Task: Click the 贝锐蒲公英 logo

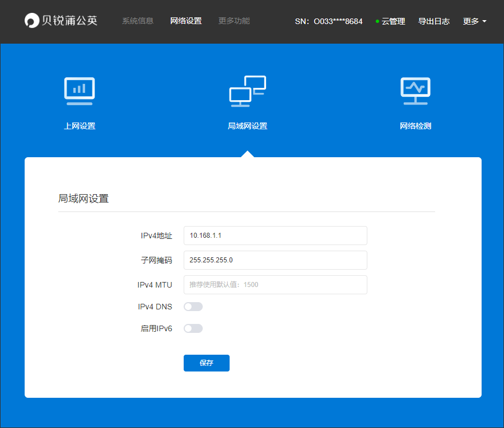Action: tap(60, 21)
